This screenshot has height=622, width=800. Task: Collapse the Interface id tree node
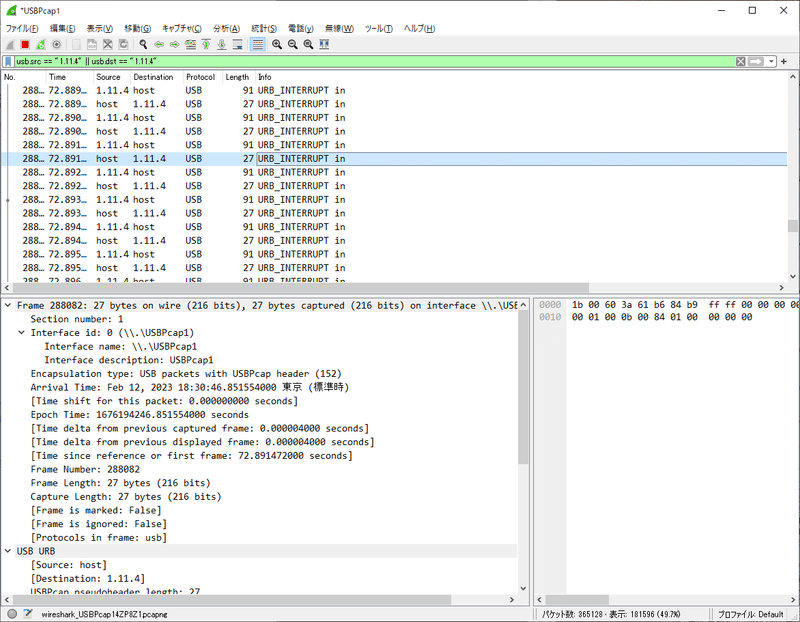tap(21, 333)
